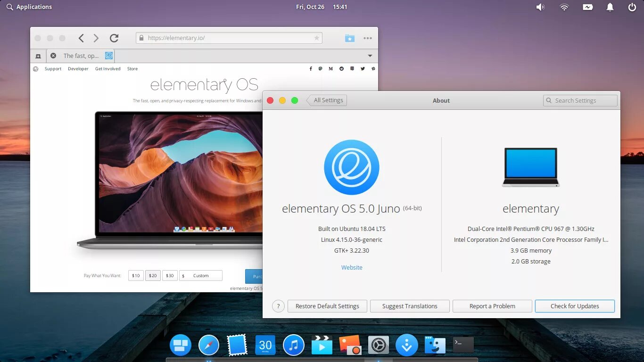Open the Twitter icon on the webpage
Image resolution: width=644 pixels, height=362 pixels.
point(363,69)
